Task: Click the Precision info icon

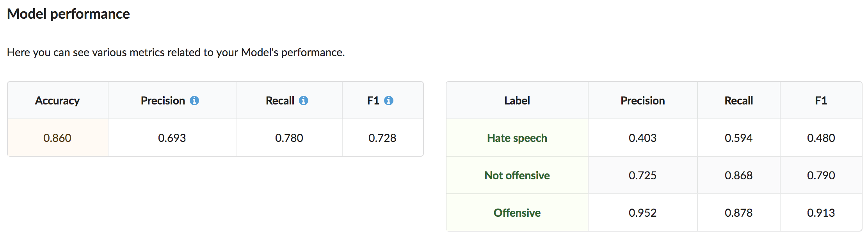Action: (194, 101)
